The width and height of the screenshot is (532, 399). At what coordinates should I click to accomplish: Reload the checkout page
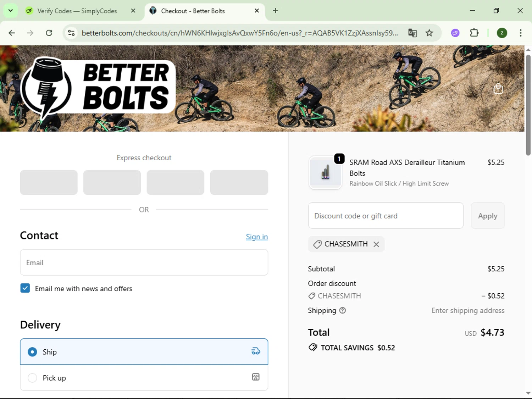[49, 33]
